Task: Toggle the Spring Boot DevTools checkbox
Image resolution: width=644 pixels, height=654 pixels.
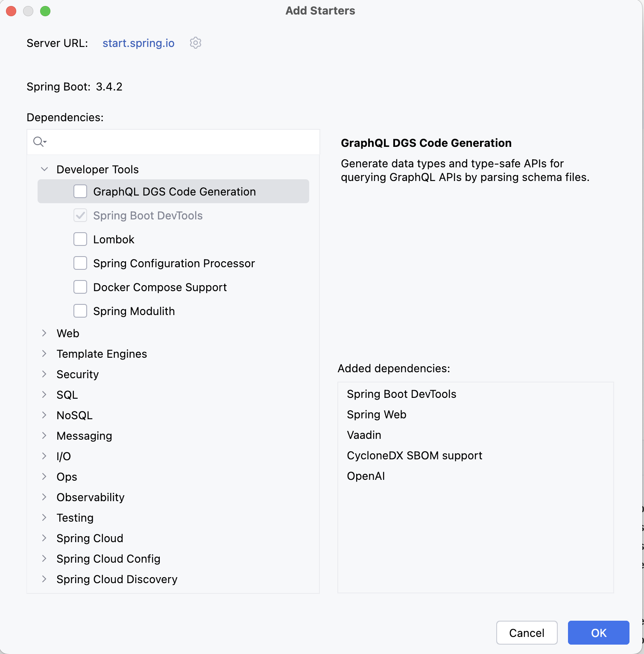Action: pyautogui.click(x=80, y=215)
